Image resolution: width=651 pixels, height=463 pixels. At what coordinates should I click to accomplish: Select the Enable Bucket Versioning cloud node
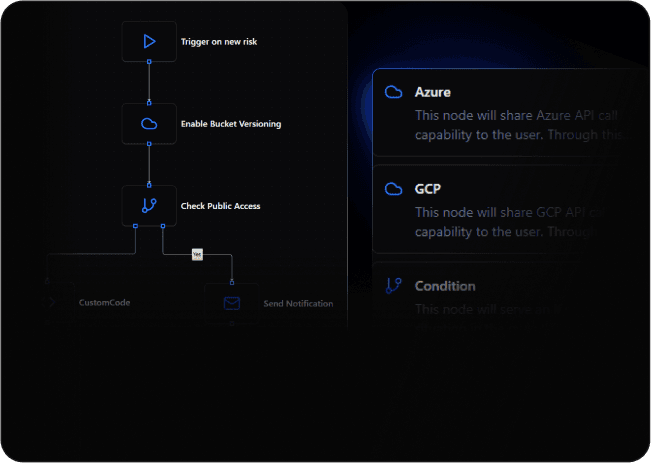coord(149,124)
